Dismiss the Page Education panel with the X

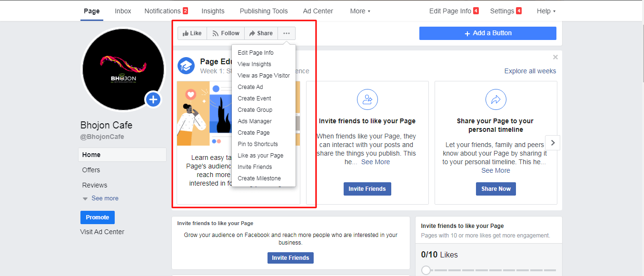555,57
